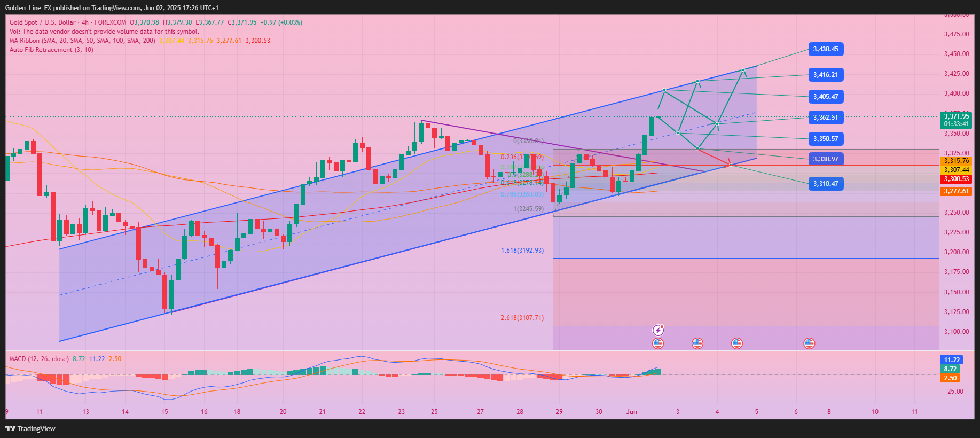
Task: Click the 0.786(3263.83) Fibonacci level label
Action: [x=522, y=194]
